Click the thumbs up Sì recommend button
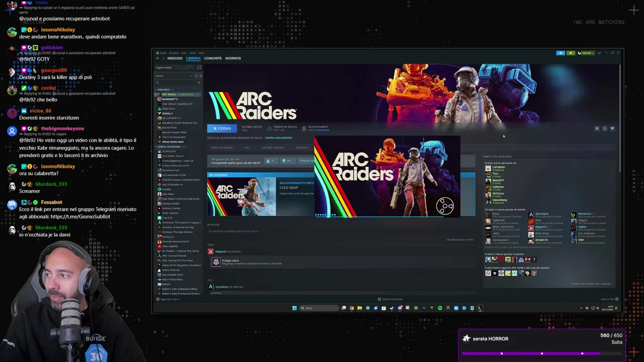The height and width of the screenshot is (362, 644). [271, 161]
